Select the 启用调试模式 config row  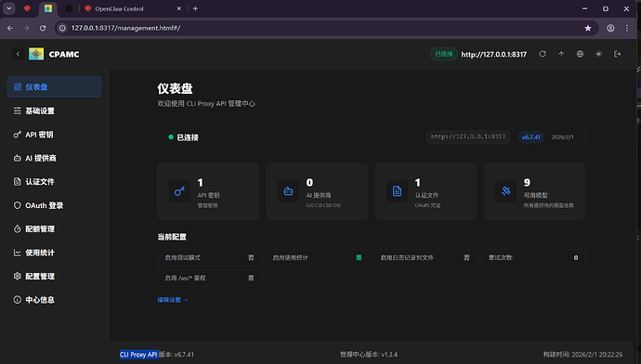pos(209,258)
